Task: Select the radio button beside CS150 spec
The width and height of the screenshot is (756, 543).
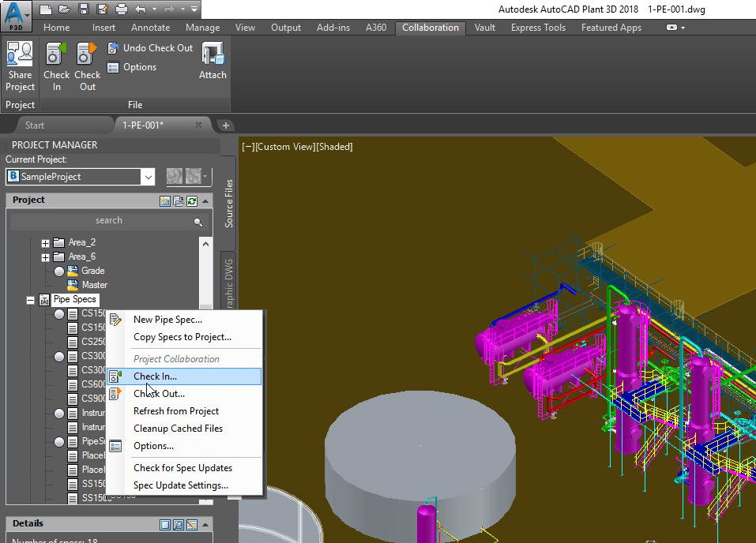Action: click(61, 313)
